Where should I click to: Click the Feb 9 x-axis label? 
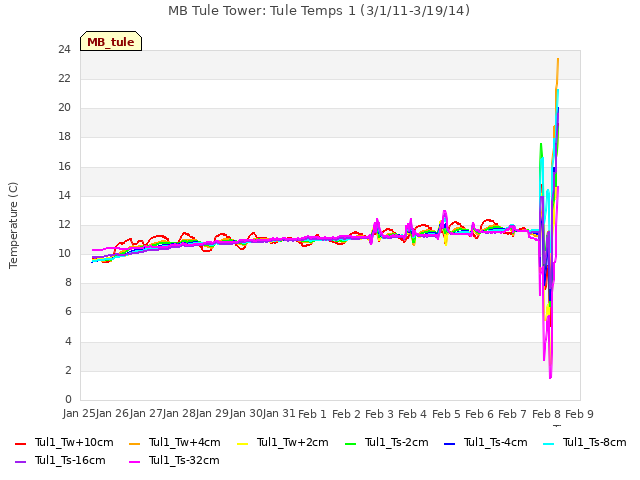tap(579, 414)
